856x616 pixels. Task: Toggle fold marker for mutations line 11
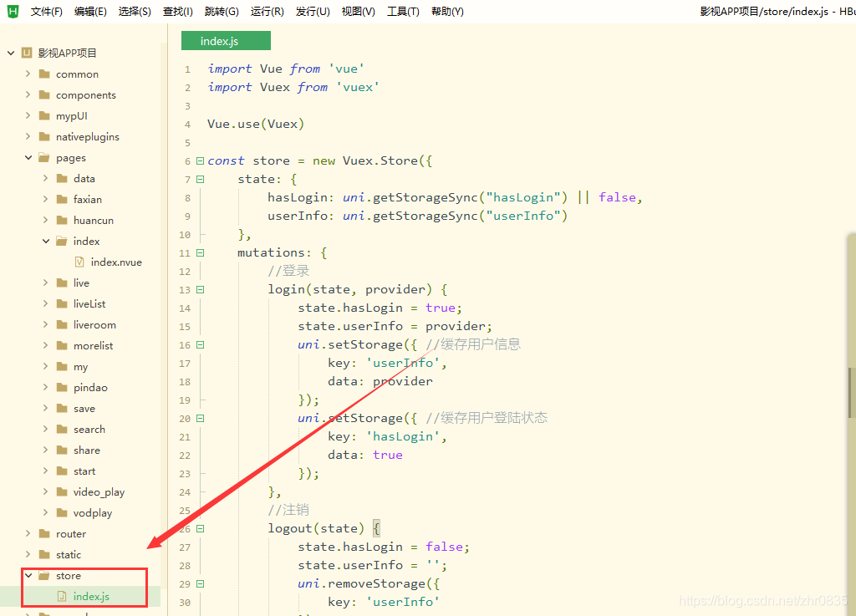click(x=200, y=252)
